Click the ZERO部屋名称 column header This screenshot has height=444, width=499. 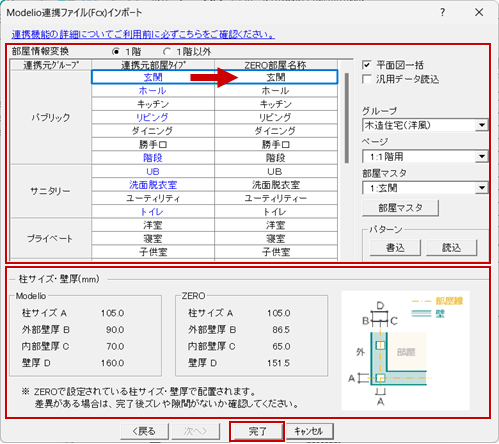point(276,65)
